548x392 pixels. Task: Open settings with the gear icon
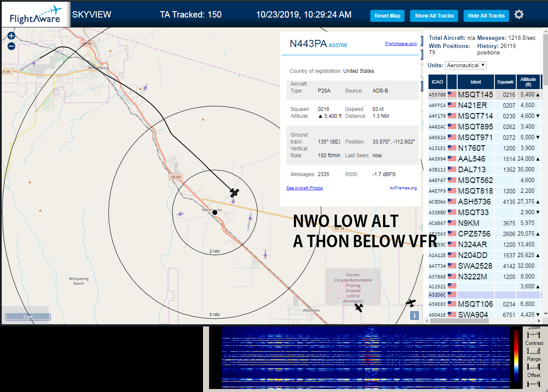tap(519, 15)
